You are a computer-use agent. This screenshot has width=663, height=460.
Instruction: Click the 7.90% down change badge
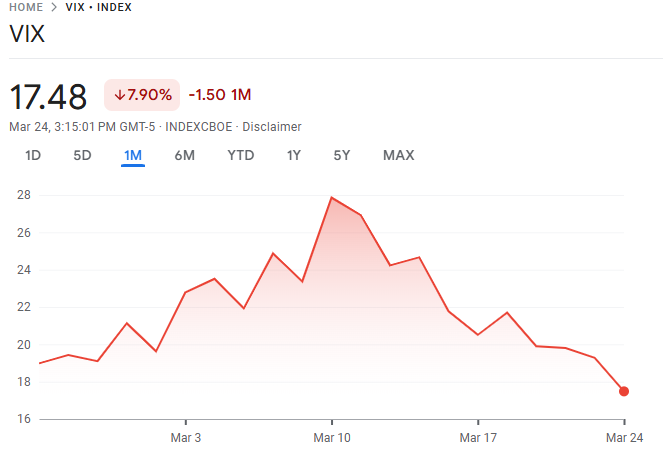[142, 95]
